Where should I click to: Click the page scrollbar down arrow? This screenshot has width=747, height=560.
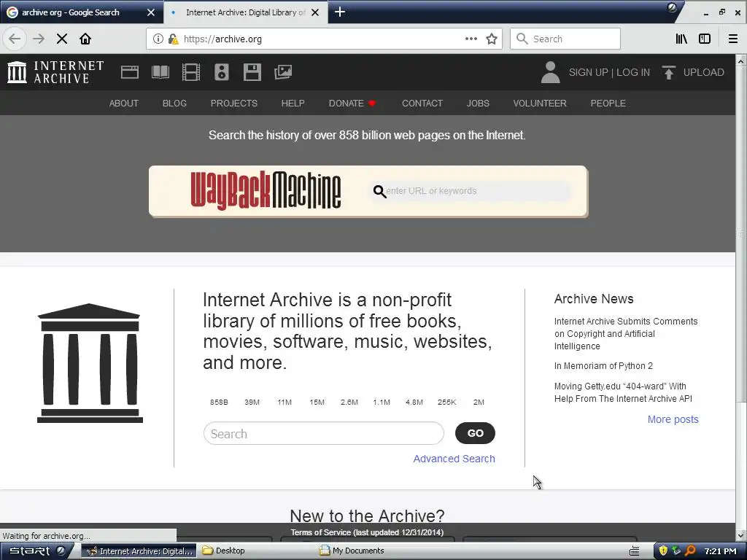tap(741, 536)
